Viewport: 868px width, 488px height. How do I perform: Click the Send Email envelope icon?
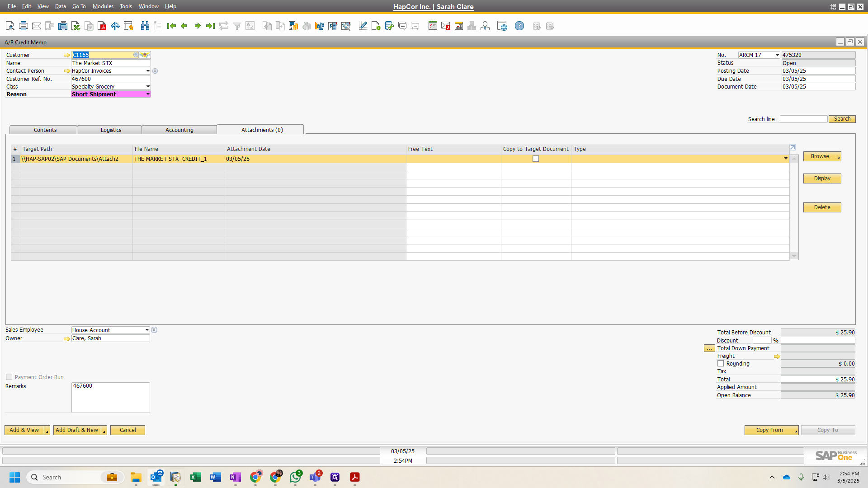click(x=37, y=26)
